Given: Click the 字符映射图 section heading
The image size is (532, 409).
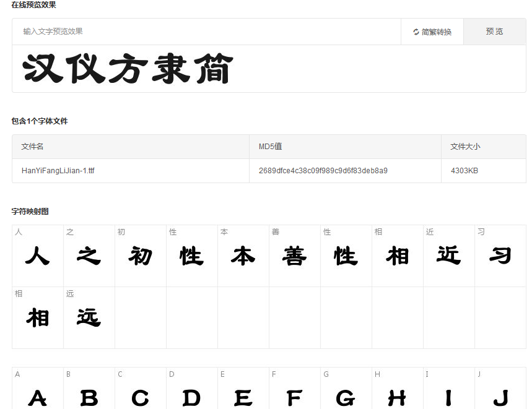Looking at the screenshot, I should 30,212.
